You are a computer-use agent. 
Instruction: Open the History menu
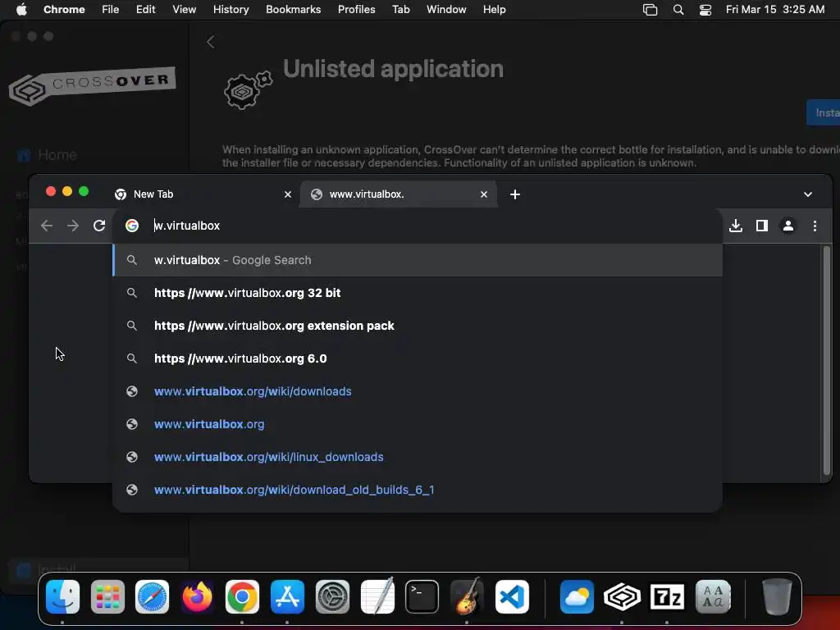(x=231, y=9)
